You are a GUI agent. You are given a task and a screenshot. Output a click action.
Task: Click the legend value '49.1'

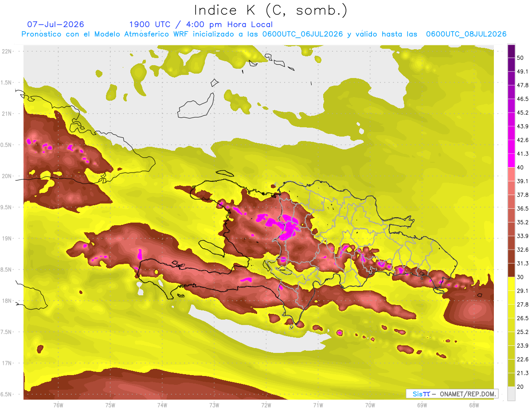tap(523, 71)
